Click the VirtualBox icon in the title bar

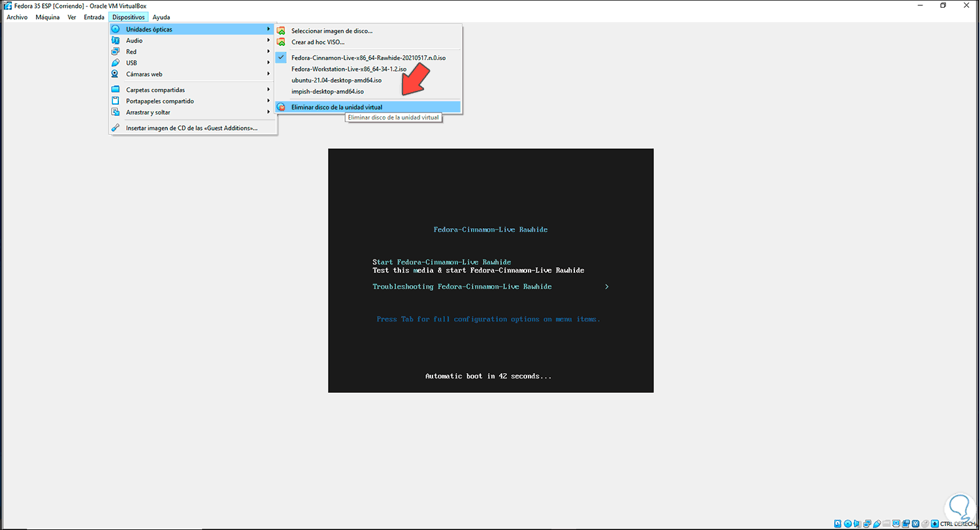[8, 6]
